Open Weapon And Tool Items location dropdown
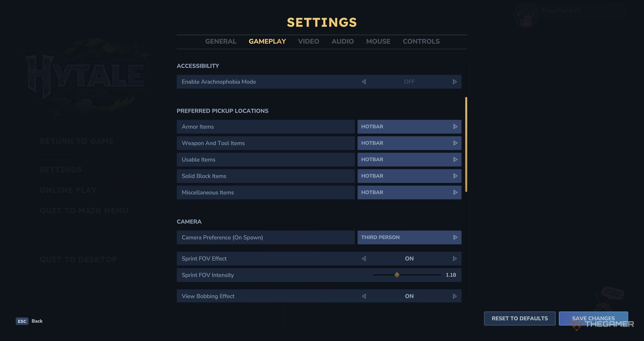The height and width of the screenshot is (341, 644). (409, 143)
